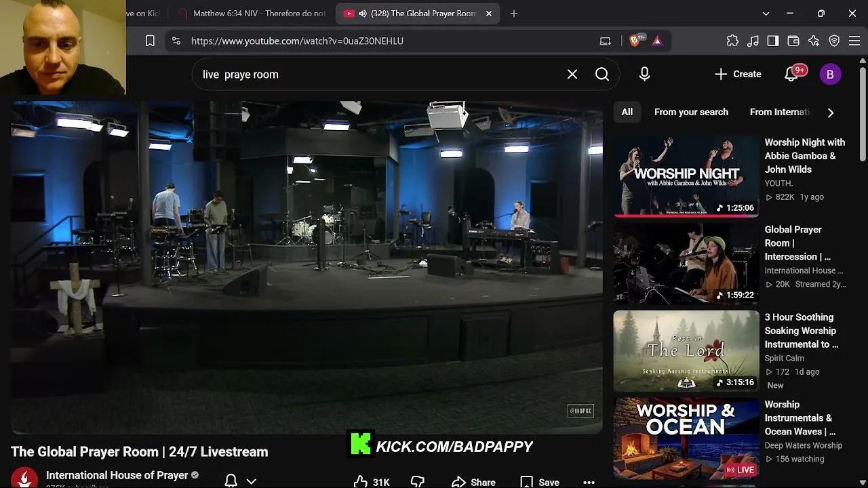Click the Worship & Ocean live thumbnail
Viewport: 868px width, 488px height.
click(686, 439)
